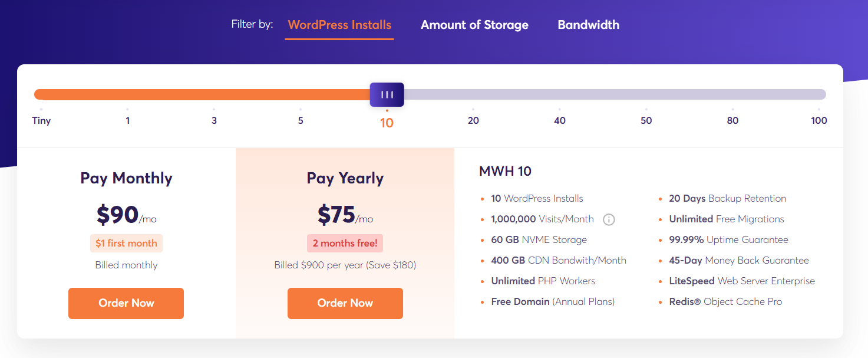Choose 20 installs on the slider

(473, 120)
